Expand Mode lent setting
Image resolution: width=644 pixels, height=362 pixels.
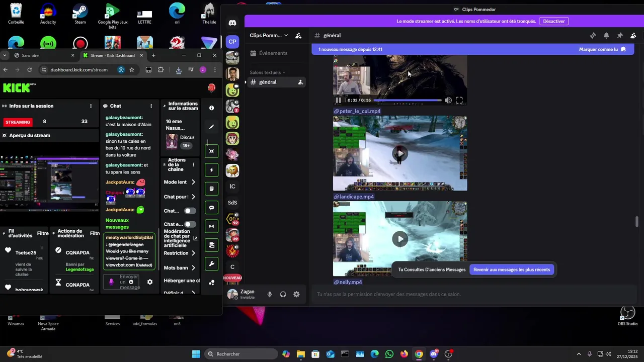pyautogui.click(x=193, y=182)
